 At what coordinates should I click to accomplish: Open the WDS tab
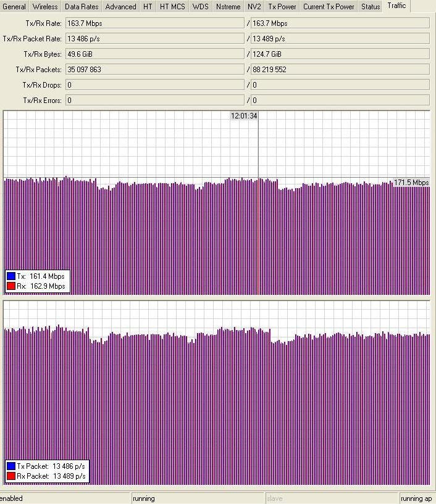pyautogui.click(x=201, y=6)
